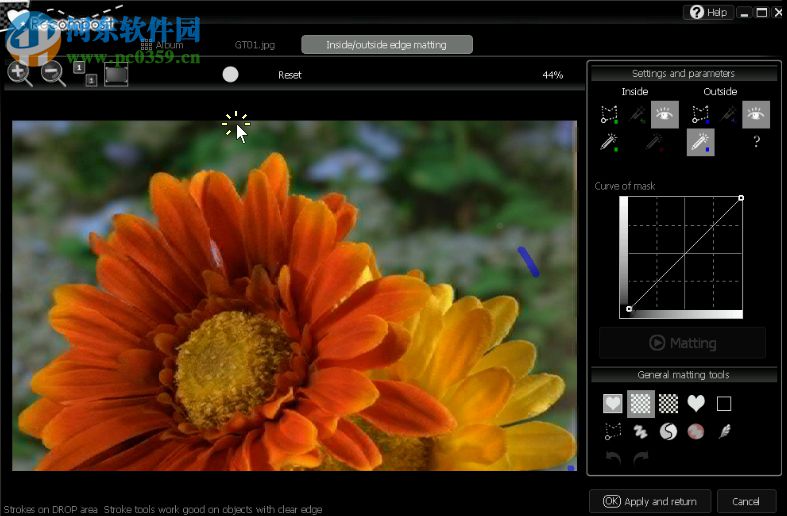Select the Outside polygon selection tool
The image size is (787, 516).
(x=701, y=115)
